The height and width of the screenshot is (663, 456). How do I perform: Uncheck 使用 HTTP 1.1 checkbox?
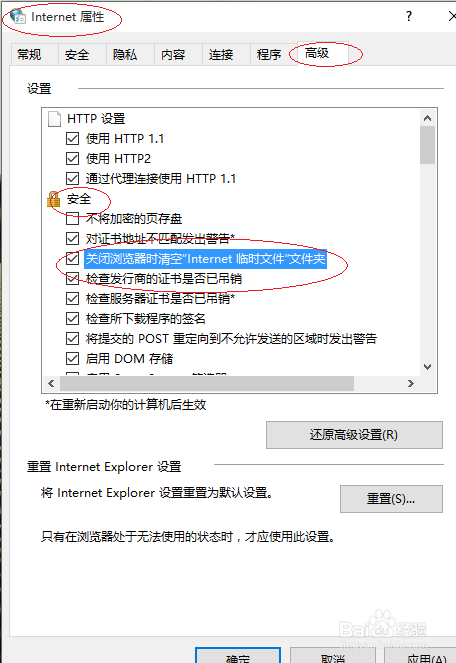72,138
